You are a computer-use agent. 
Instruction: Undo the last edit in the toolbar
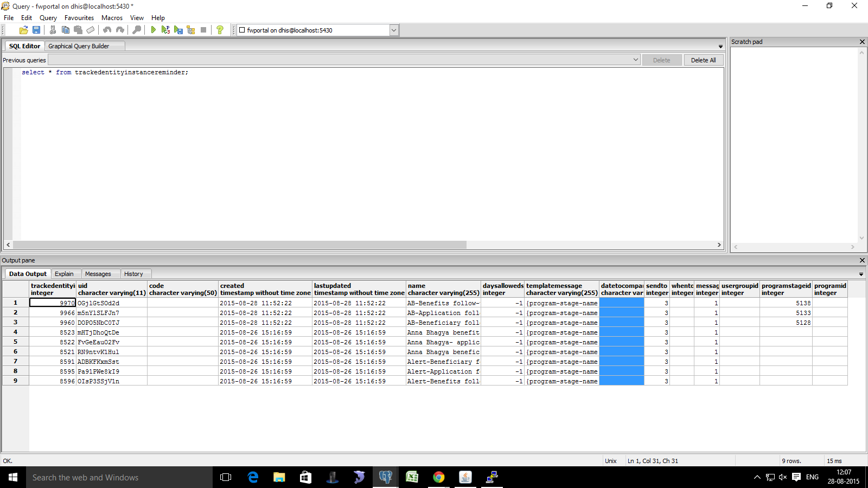point(107,30)
